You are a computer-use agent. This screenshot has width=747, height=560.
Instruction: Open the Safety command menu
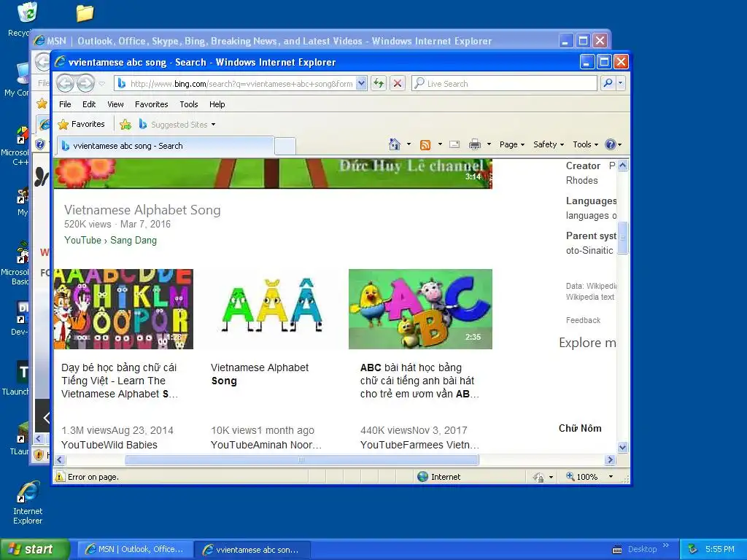click(x=549, y=144)
